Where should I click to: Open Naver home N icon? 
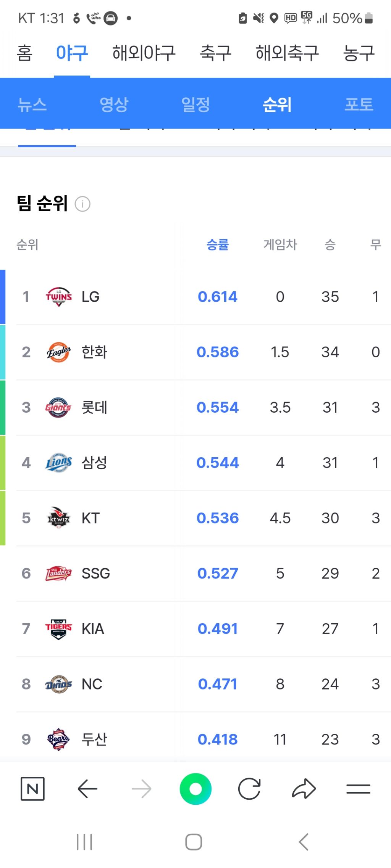click(32, 789)
